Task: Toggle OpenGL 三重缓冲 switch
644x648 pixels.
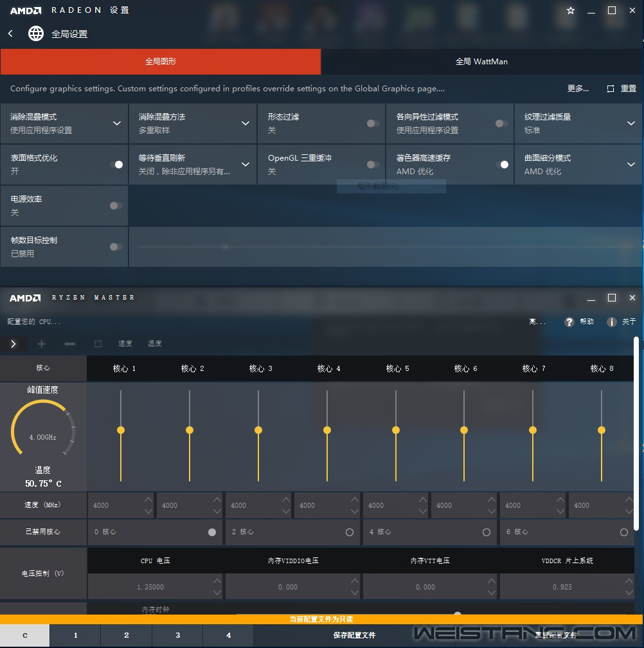Action: pyautogui.click(x=373, y=165)
